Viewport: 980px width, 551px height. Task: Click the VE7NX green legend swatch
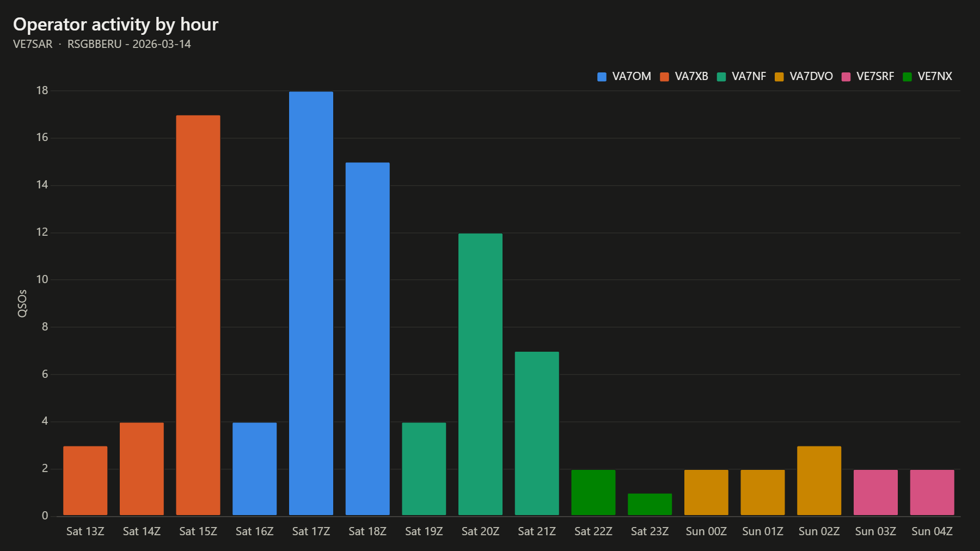coord(907,77)
